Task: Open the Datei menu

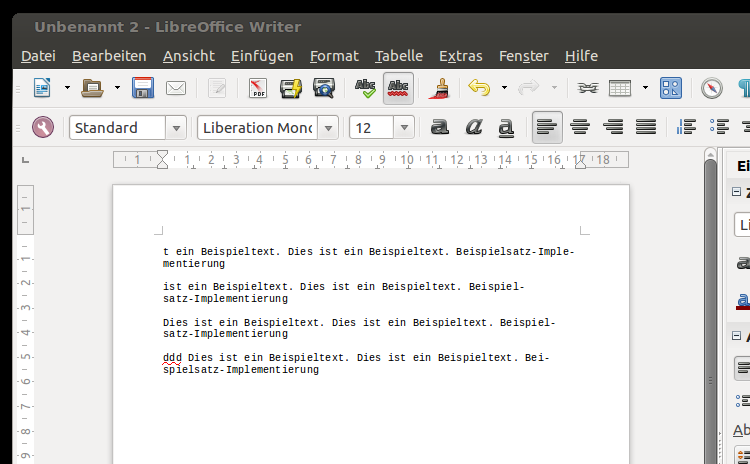Action: (38, 56)
